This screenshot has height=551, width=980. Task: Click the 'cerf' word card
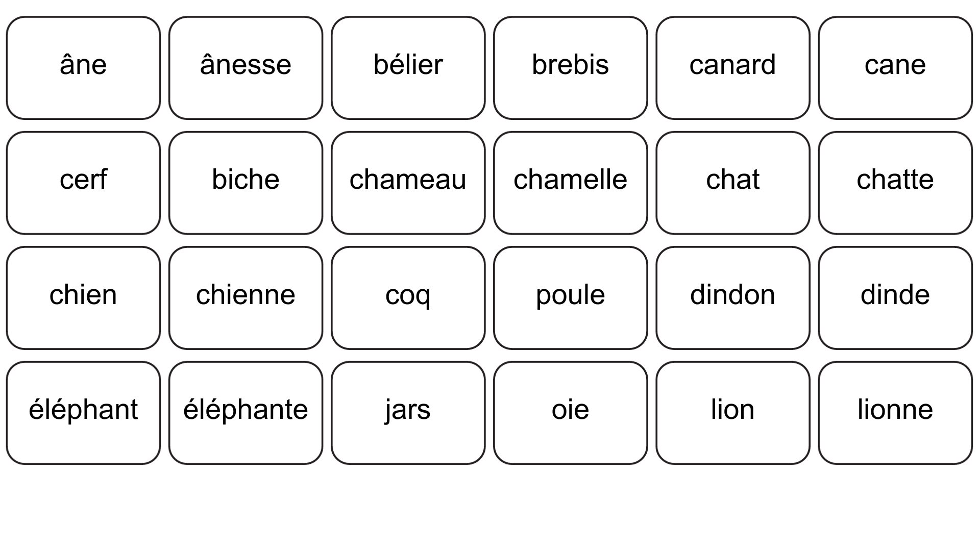click(x=83, y=183)
